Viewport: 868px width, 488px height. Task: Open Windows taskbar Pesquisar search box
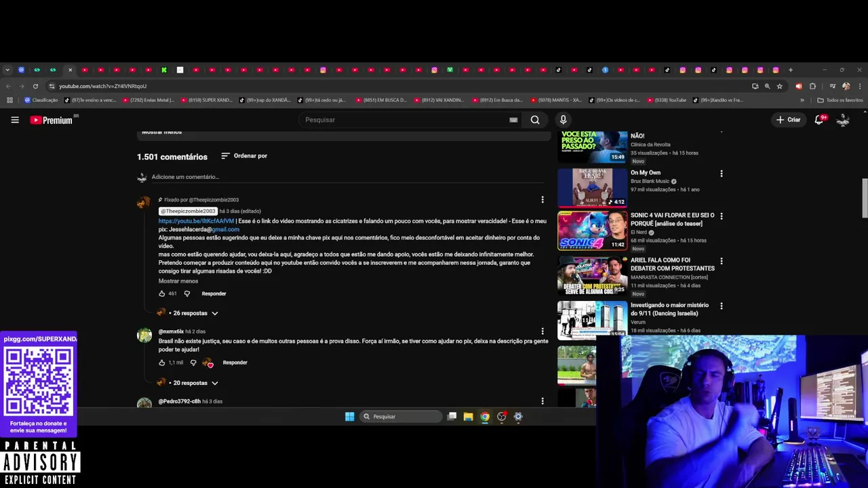point(401,417)
